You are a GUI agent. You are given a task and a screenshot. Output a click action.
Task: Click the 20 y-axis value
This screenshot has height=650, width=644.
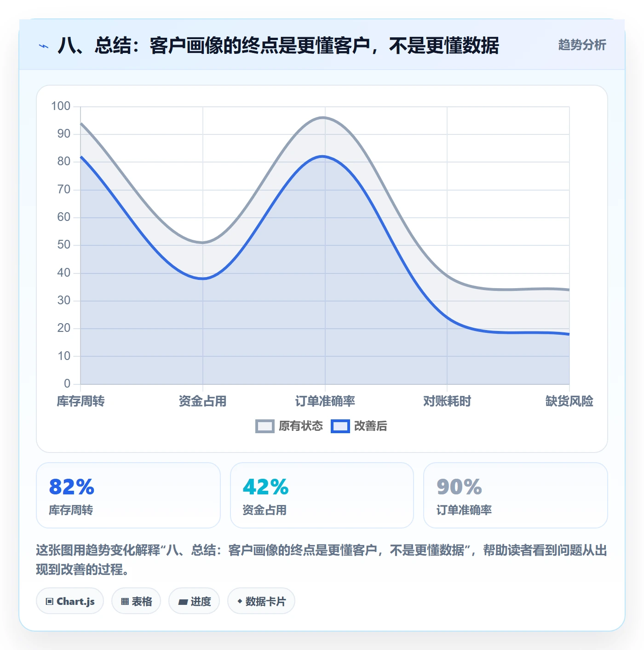coord(64,328)
